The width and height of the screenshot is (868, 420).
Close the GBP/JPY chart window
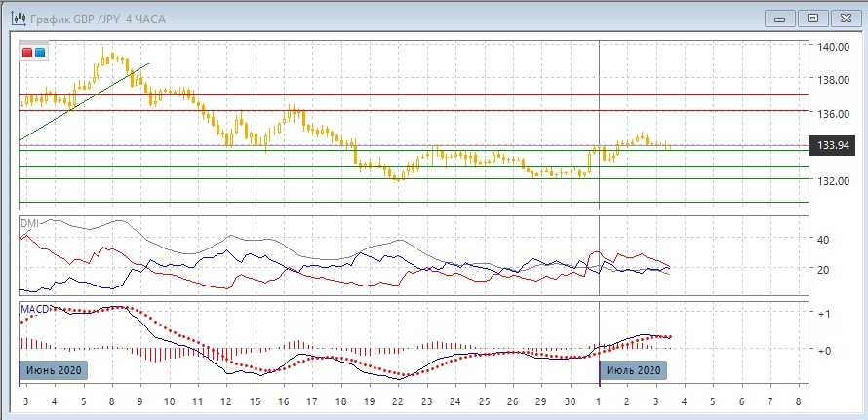click(845, 17)
